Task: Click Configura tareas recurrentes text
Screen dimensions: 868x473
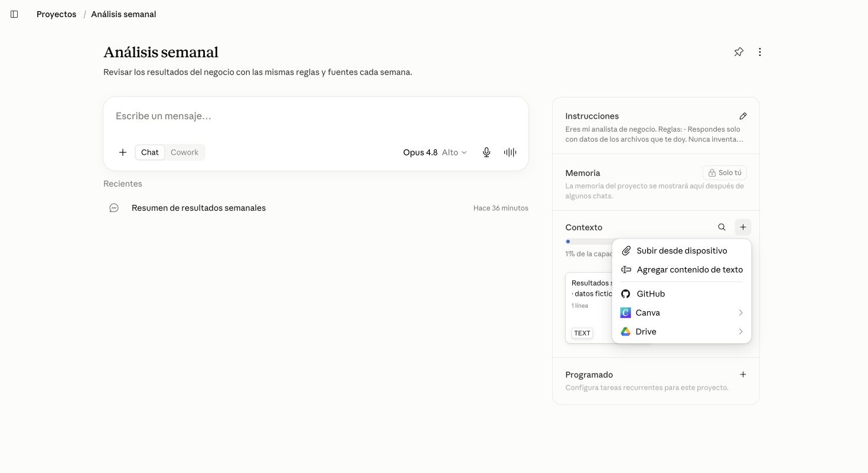Action: coord(647,388)
